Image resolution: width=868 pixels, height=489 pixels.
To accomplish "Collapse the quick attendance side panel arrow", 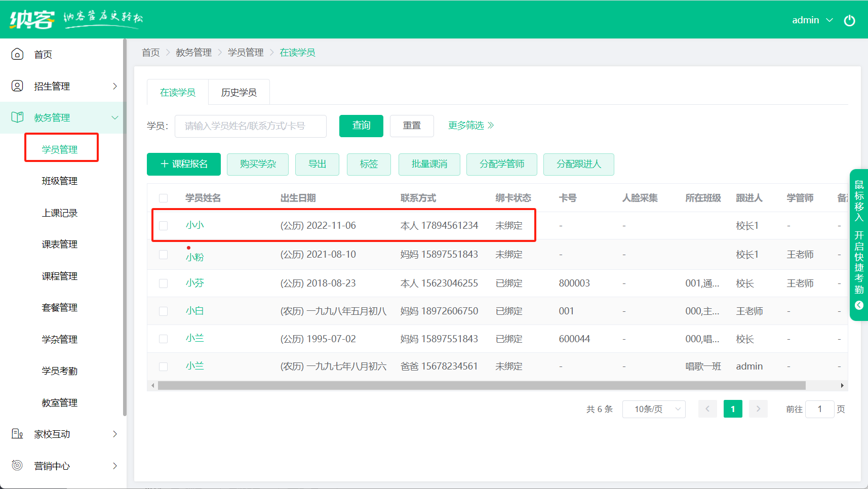I will click(x=859, y=305).
